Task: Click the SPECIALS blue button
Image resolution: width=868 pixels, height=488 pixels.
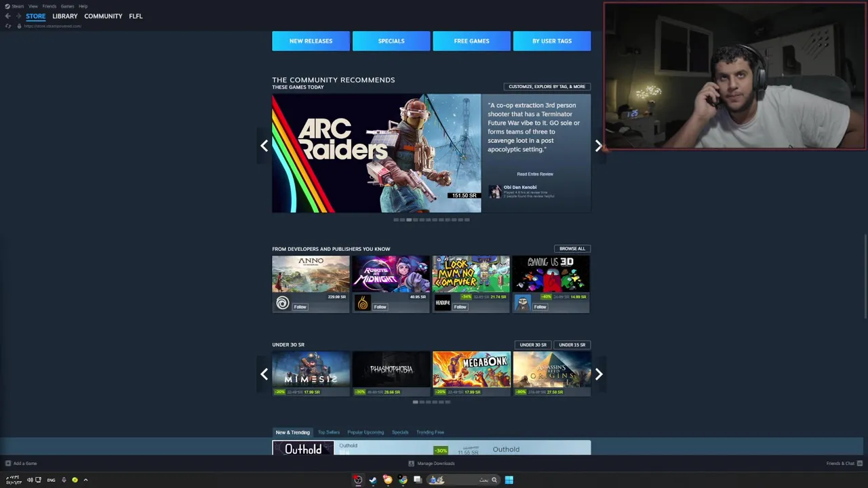Action: click(x=391, y=41)
